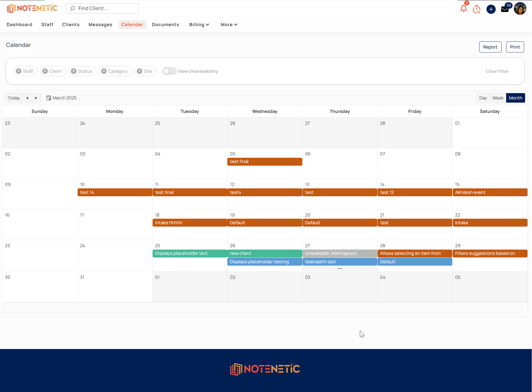Click the Report button
The image size is (532, 392).
[x=490, y=47]
